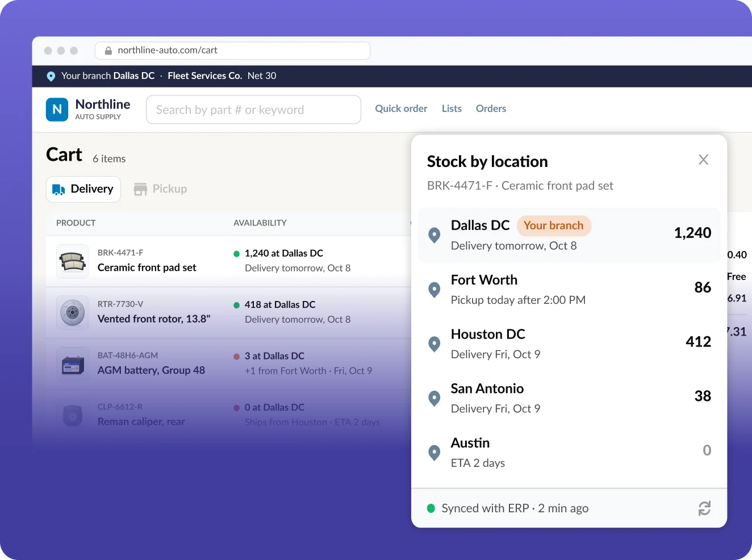The image size is (752, 560).
Task: Select the Dallas DC stock row
Action: 569,235
